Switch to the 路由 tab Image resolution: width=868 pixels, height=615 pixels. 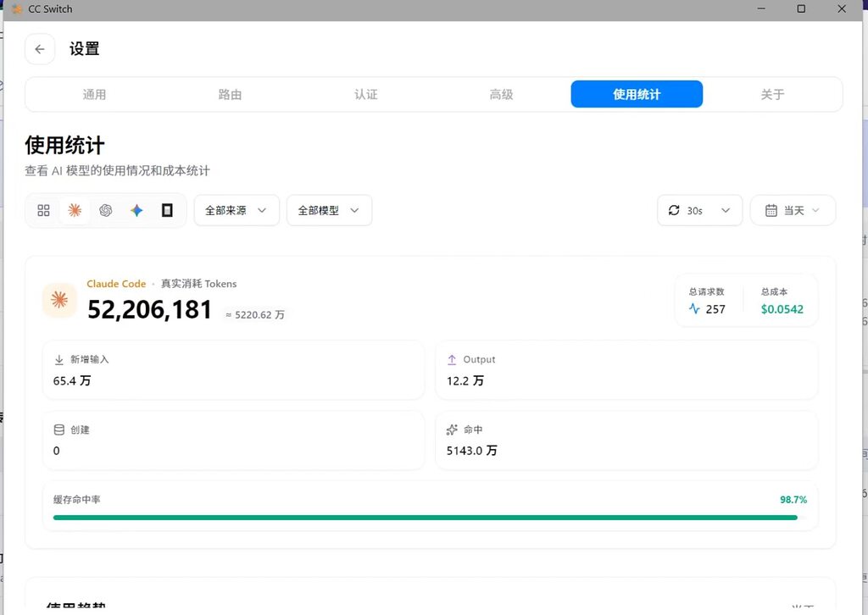(230, 95)
